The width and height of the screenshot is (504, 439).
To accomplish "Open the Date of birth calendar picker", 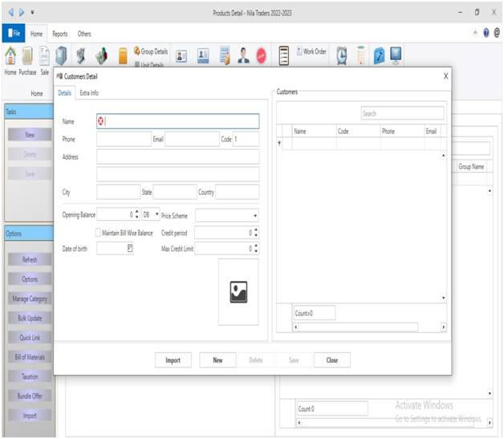I will [x=130, y=248].
